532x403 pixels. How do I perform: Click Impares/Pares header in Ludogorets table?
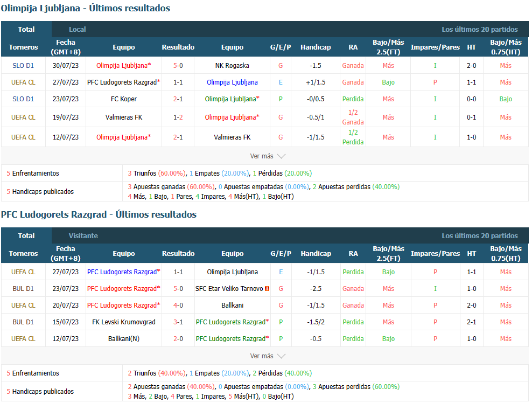pyautogui.click(x=435, y=253)
